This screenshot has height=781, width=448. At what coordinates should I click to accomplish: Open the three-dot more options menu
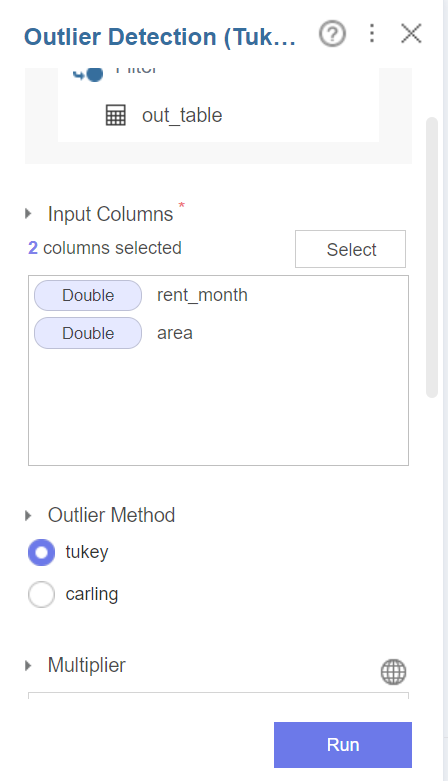point(372,33)
